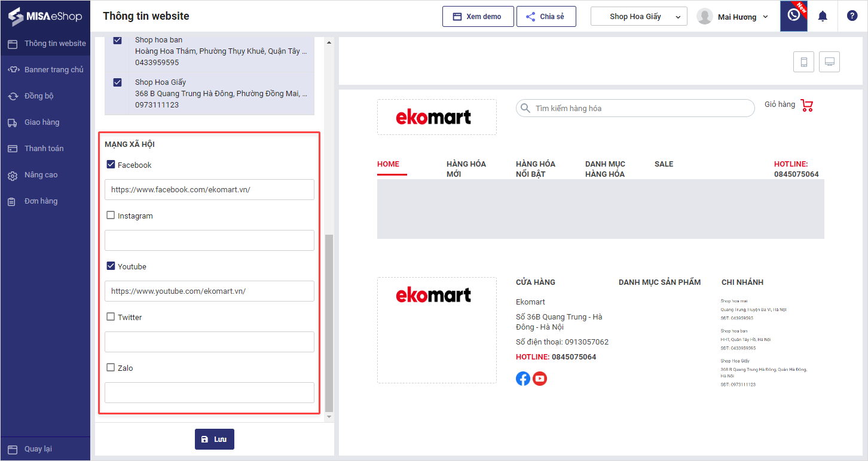Viewport: 868px width, 461px height.
Task: Click the Facebook URL input field
Action: click(x=209, y=189)
